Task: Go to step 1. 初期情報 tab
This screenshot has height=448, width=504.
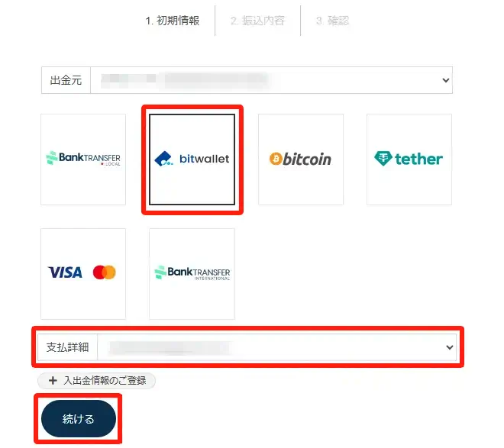Action: click(x=173, y=21)
